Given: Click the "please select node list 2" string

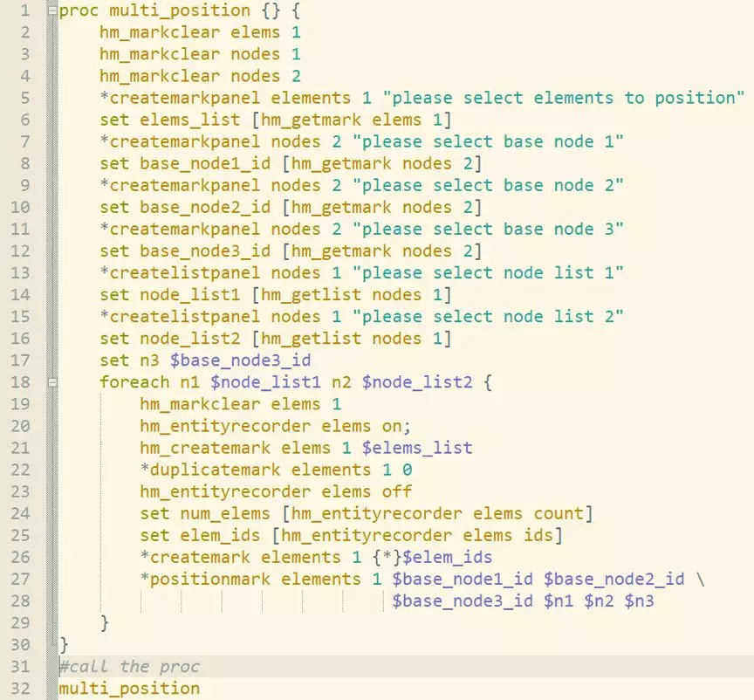Looking at the screenshot, I should [x=492, y=316].
